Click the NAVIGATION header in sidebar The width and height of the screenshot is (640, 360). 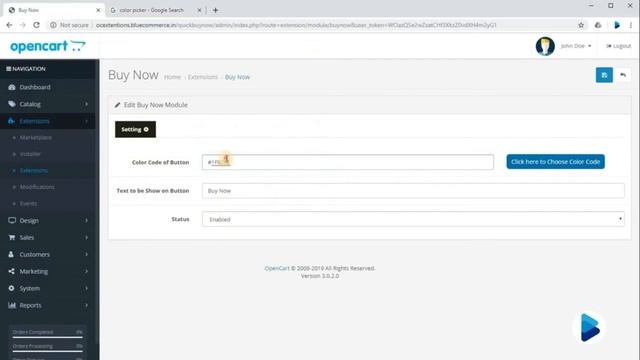coord(26,69)
